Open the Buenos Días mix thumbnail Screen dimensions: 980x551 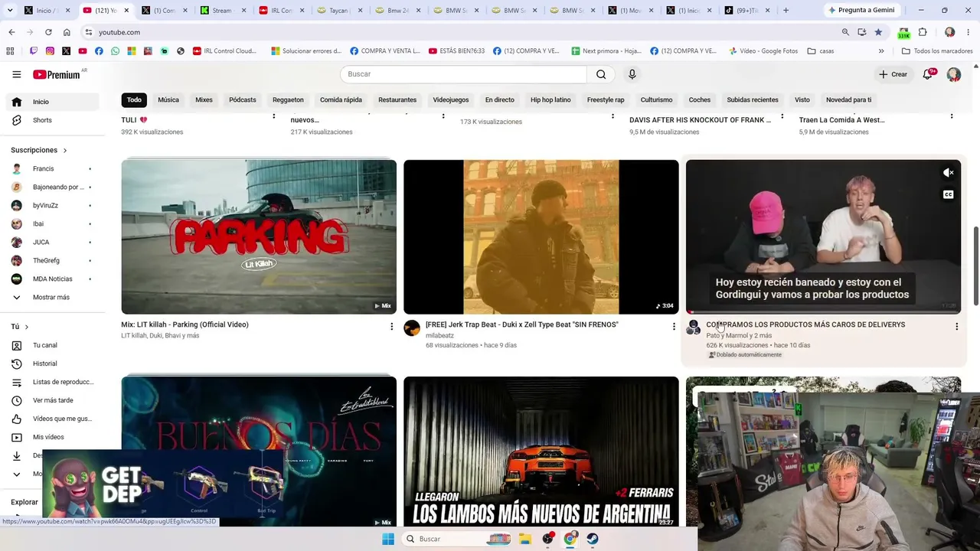tap(259, 452)
